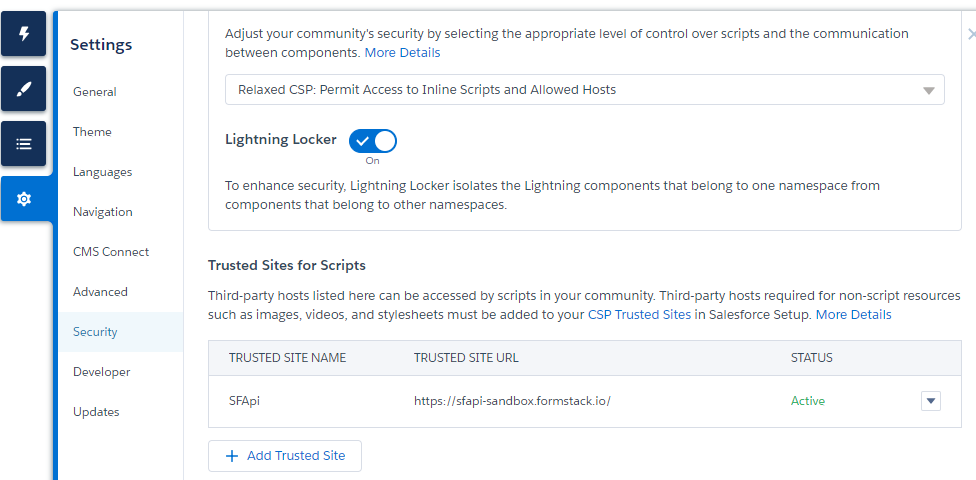976x480 pixels.
Task: Go to the General settings tab
Action: pyautogui.click(x=95, y=92)
